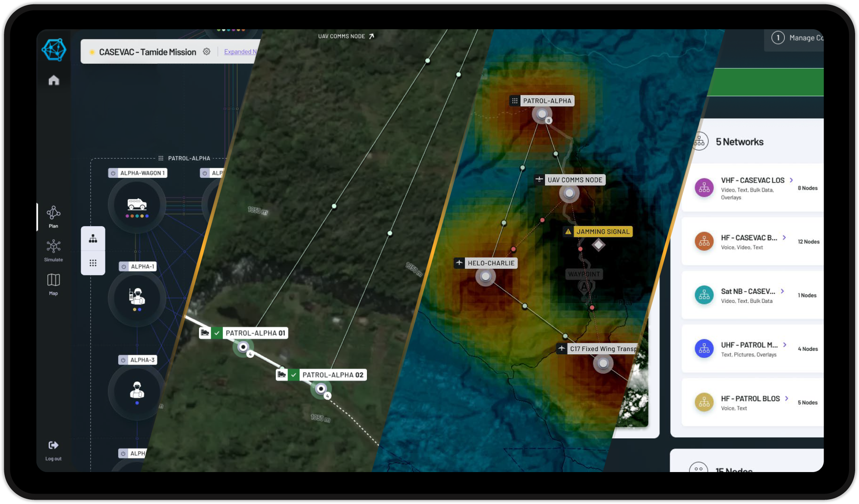The height and width of the screenshot is (504, 859).
Task: Expand UHF - PATROL M network chevron
Action: coord(785,345)
